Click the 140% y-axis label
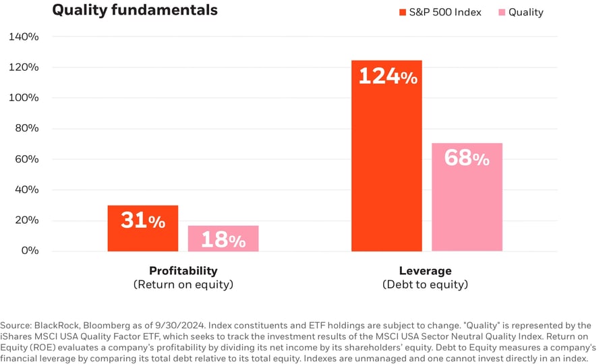 24,36
